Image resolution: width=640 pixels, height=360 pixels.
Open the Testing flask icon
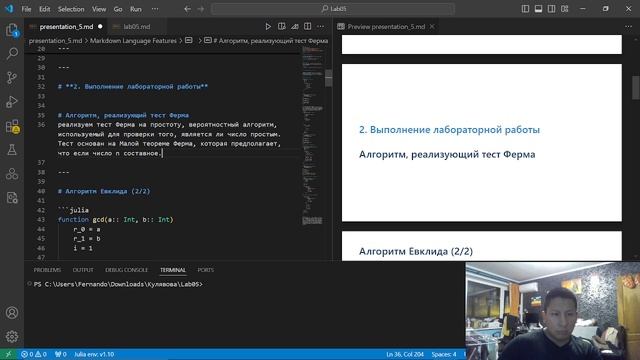coord(12,150)
